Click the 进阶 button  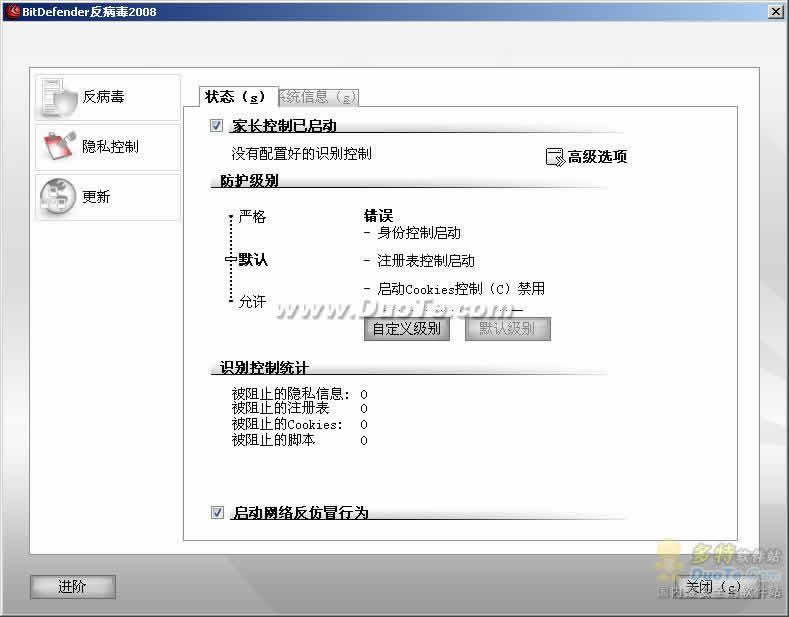(x=73, y=587)
